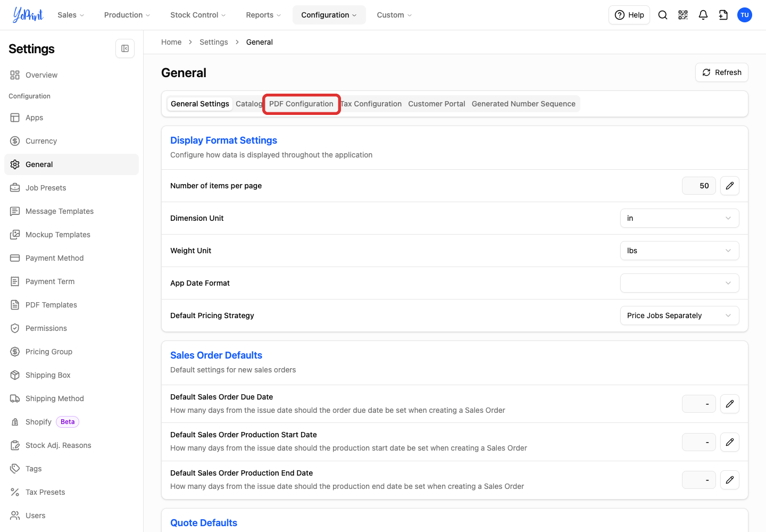The image size is (766, 532).
Task: Edit Default Sales Order Production Start Date
Action: point(730,442)
